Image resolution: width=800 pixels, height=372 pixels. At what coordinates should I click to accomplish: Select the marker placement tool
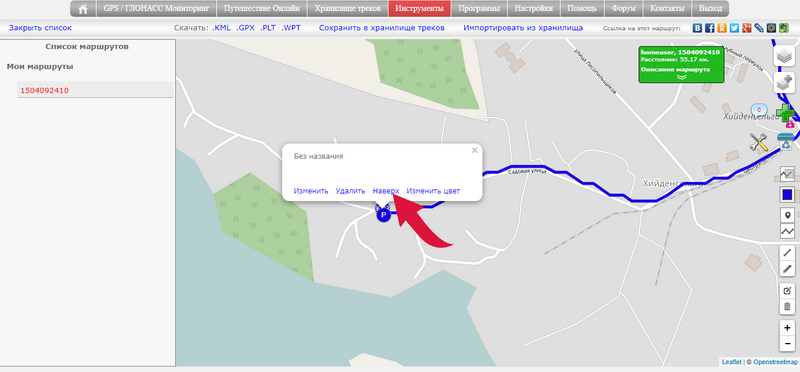[788, 215]
